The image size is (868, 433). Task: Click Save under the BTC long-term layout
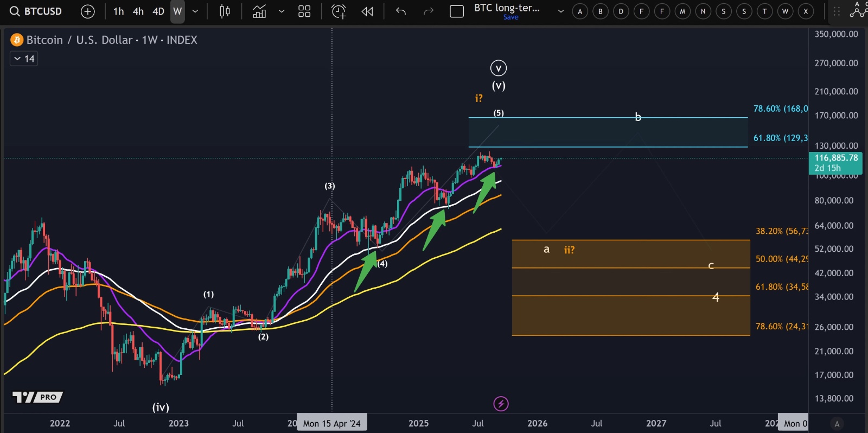tap(510, 17)
